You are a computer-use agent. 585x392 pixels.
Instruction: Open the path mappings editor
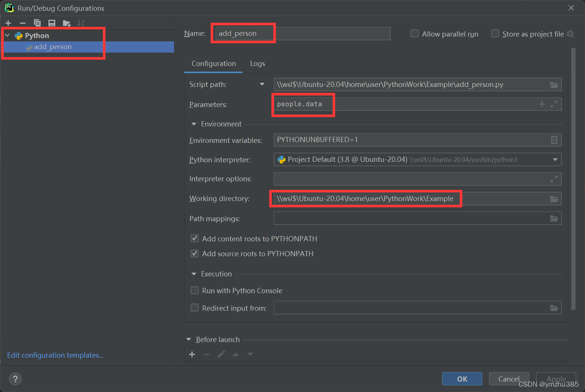click(x=554, y=218)
